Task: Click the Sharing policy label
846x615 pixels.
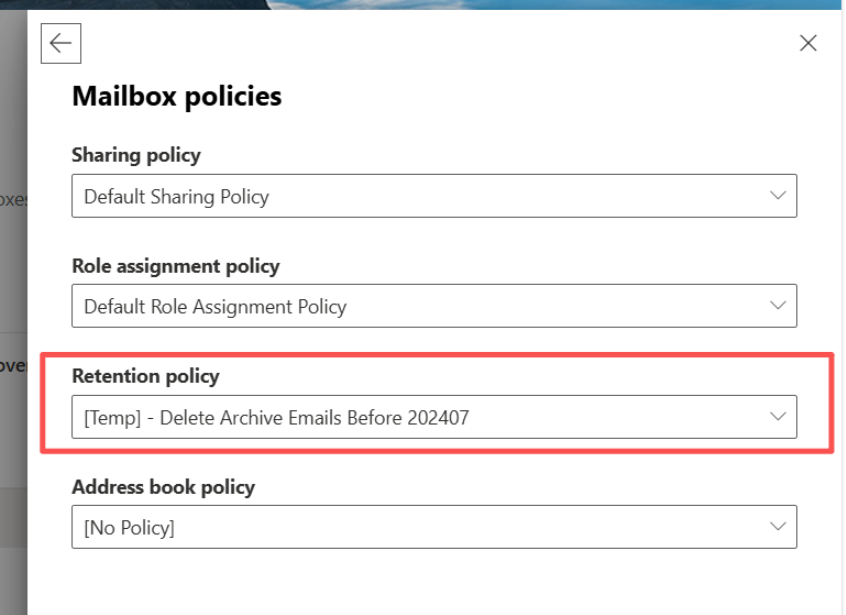Action: tap(136, 155)
